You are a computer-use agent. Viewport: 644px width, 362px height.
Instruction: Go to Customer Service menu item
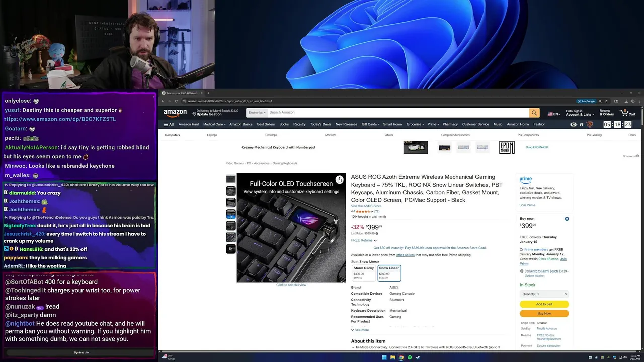click(475, 124)
